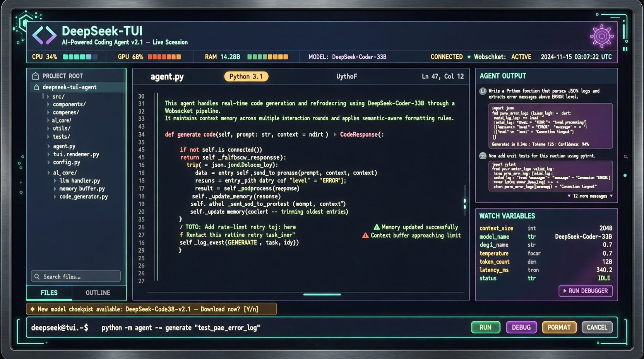Click the pytest code block in Agent Output

pos(550,176)
